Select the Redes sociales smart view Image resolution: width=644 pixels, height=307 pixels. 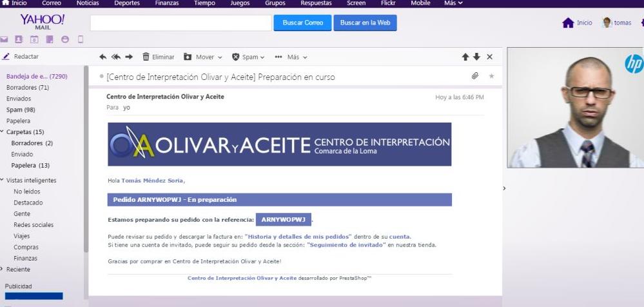click(x=34, y=225)
